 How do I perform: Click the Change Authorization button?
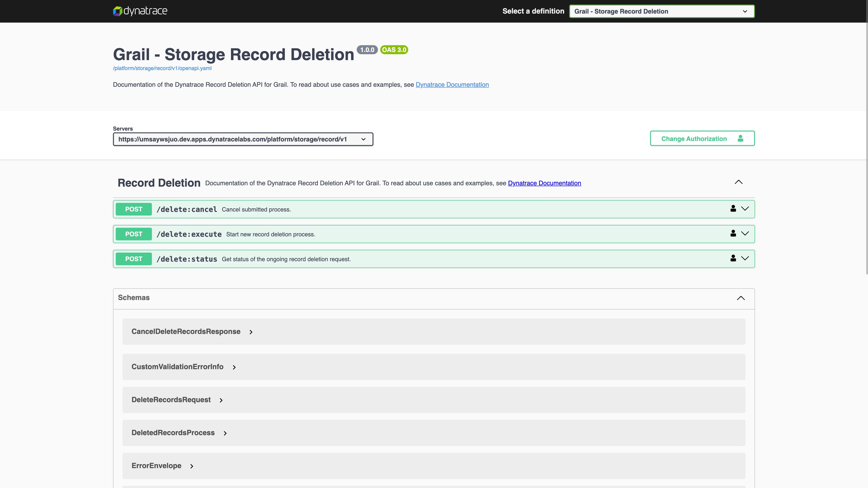point(702,138)
